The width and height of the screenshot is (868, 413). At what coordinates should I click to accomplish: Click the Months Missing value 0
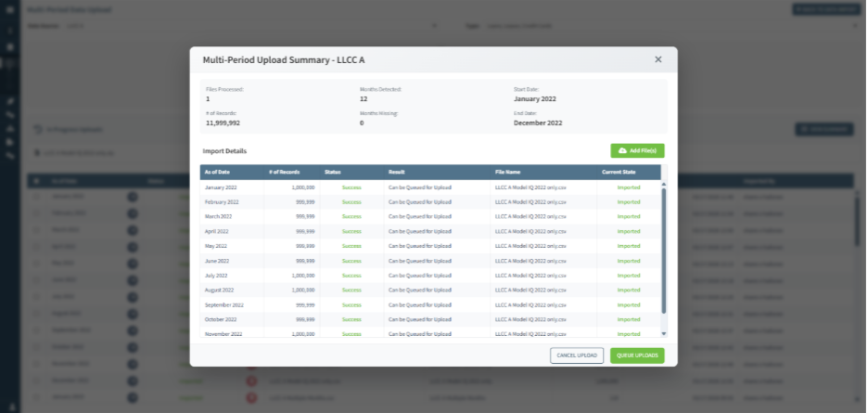362,123
